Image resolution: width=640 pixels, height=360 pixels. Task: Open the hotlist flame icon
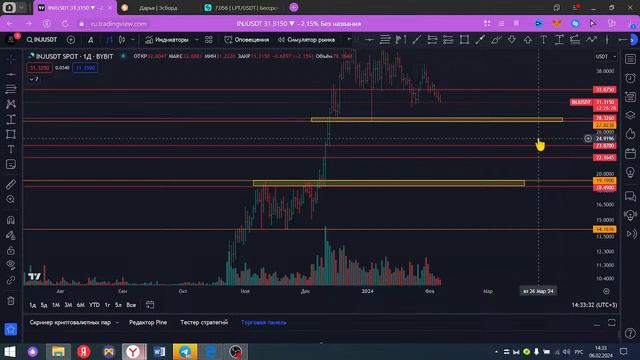coord(630,134)
